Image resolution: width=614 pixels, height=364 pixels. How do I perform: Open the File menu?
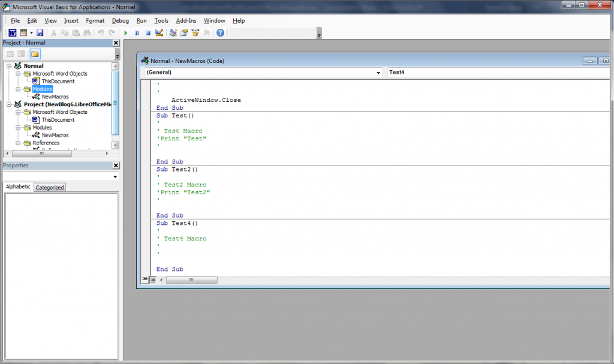pos(15,21)
